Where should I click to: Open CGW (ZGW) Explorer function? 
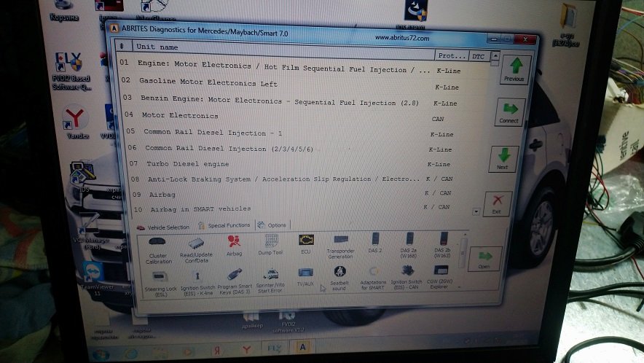coord(440,277)
